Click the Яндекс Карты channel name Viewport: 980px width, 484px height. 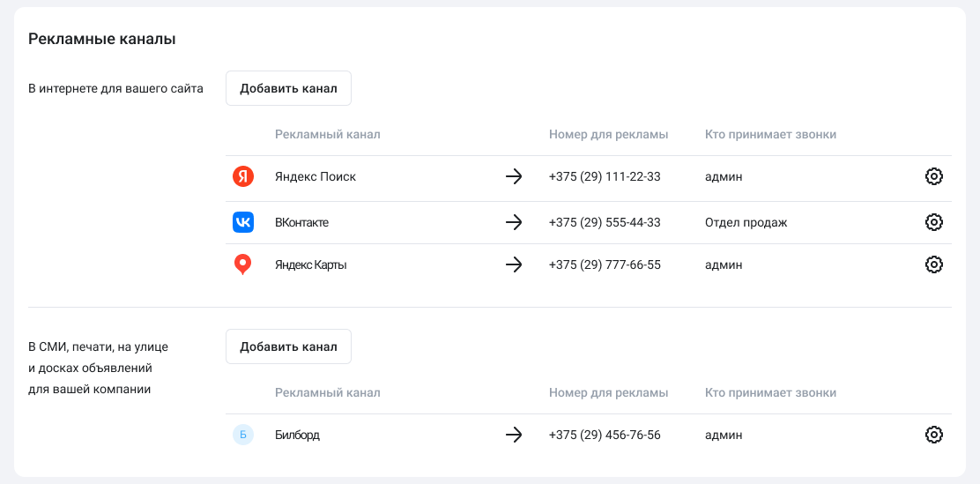click(310, 264)
